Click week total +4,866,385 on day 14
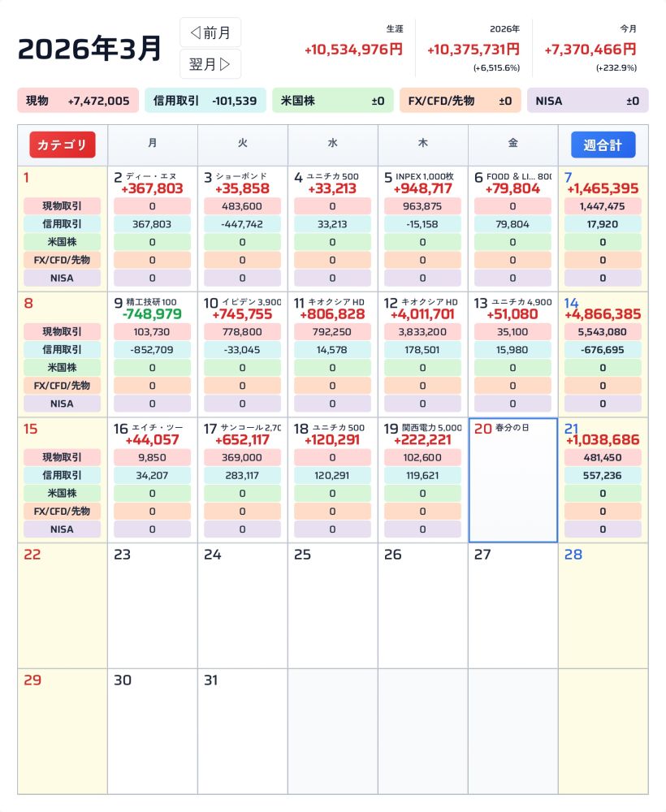 tap(603, 314)
